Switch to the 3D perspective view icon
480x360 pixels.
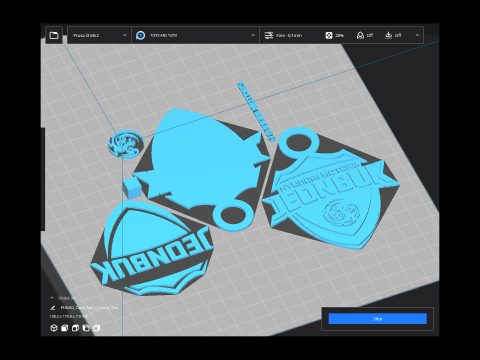pyautogui.click(x=54, y=328)
